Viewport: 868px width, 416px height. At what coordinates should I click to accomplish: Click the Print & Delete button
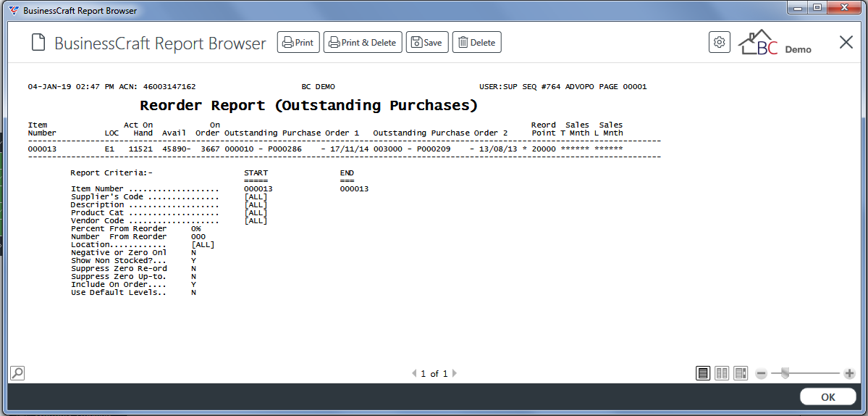click(363, 43)
